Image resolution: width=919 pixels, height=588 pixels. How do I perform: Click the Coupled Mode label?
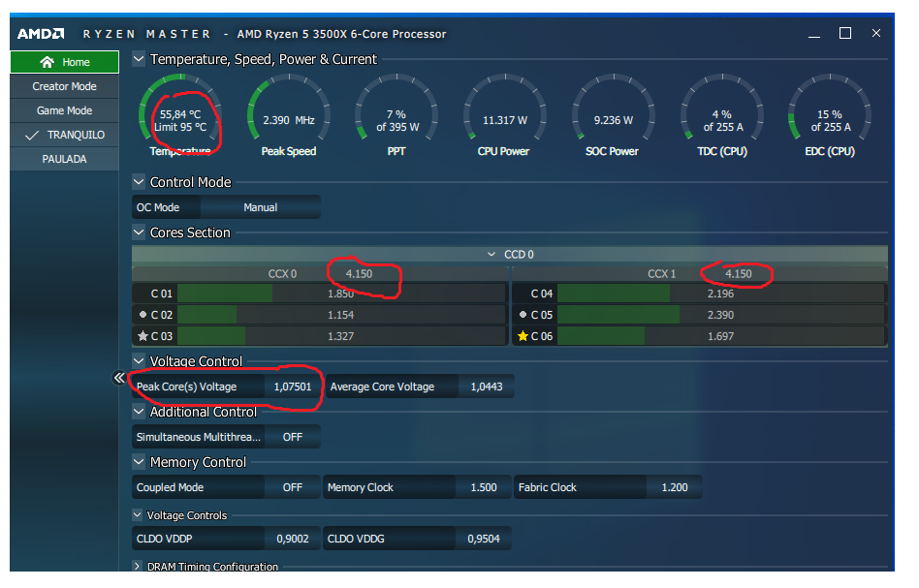(170, 487)
